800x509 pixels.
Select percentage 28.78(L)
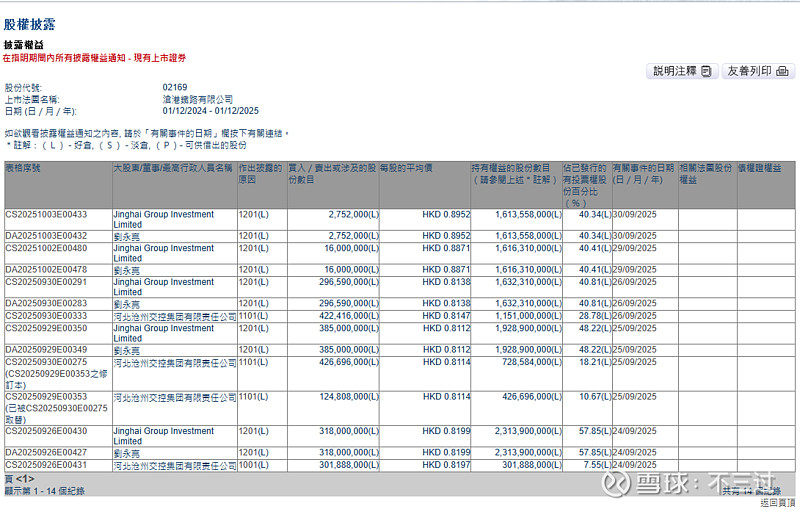(595, 316)
